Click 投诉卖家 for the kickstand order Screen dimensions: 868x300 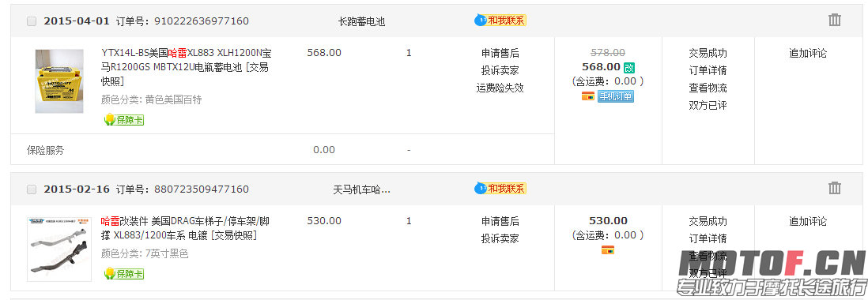500,238
